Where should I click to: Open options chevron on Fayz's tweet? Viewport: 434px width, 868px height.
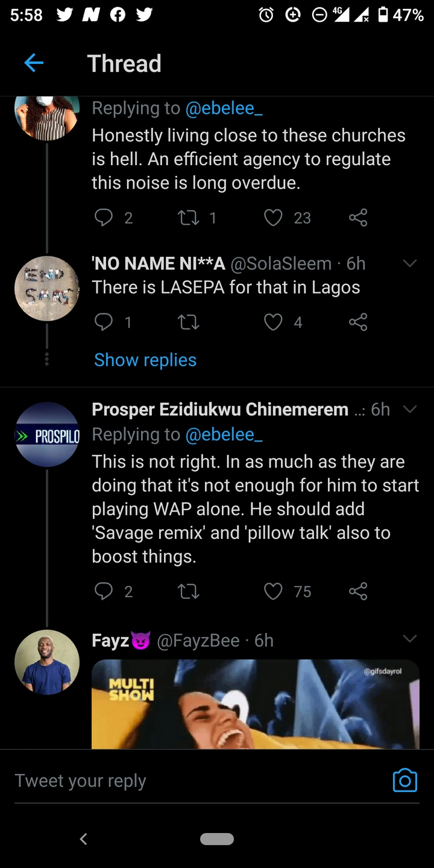409,639
